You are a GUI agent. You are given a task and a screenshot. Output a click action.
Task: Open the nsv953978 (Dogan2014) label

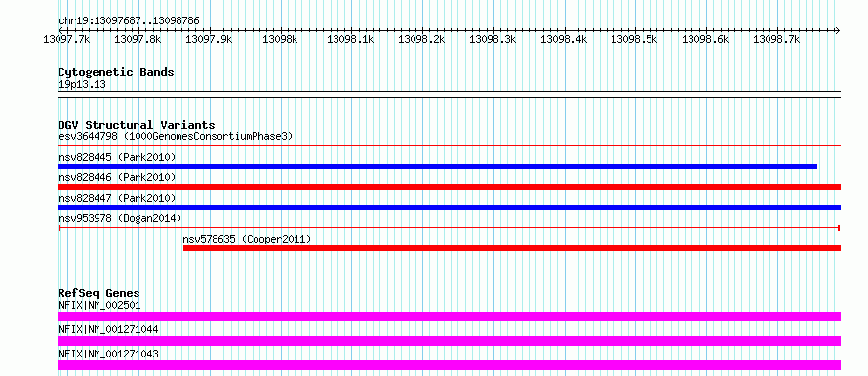120,218
